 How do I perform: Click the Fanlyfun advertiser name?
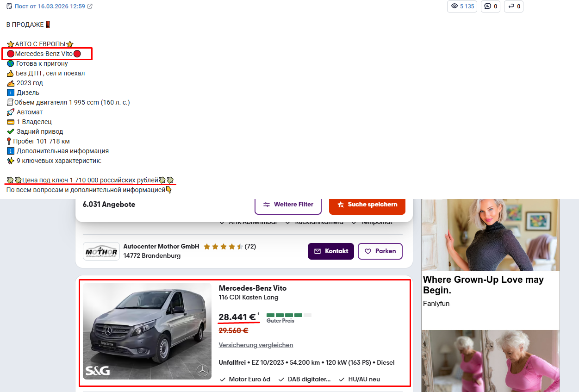[436, 304]
